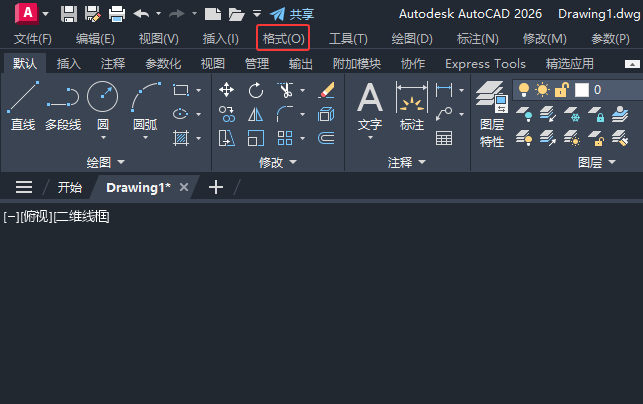
Task: Click the 2D Wireframe (二维线框) viewport label
Action: click(82, 216)
